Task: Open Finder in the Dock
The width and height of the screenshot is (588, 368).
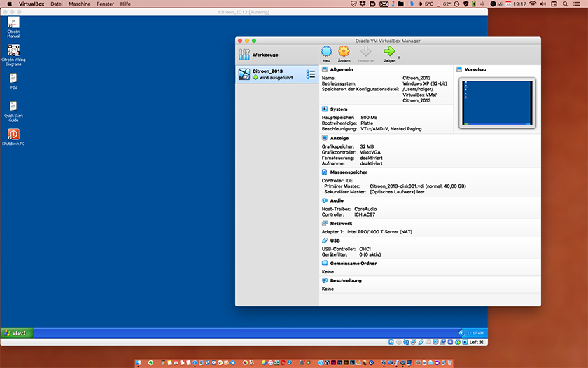Action: (x=139, y=363)
